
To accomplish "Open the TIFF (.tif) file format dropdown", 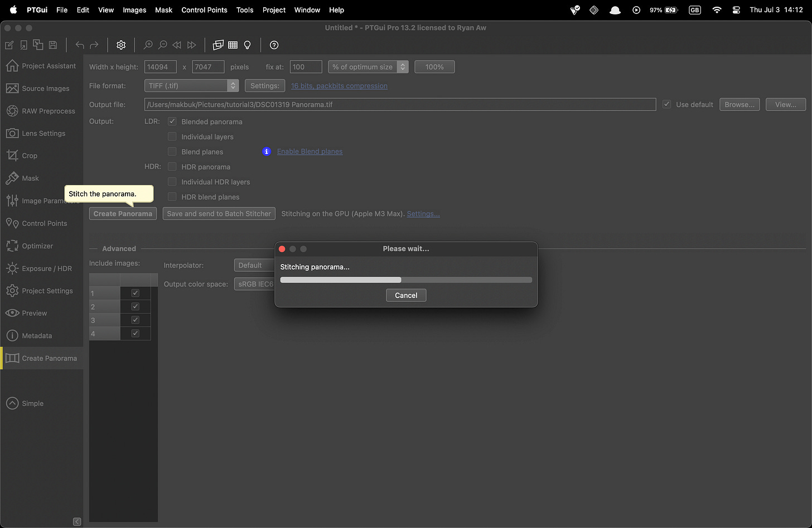I will click(x=191, y=85).
